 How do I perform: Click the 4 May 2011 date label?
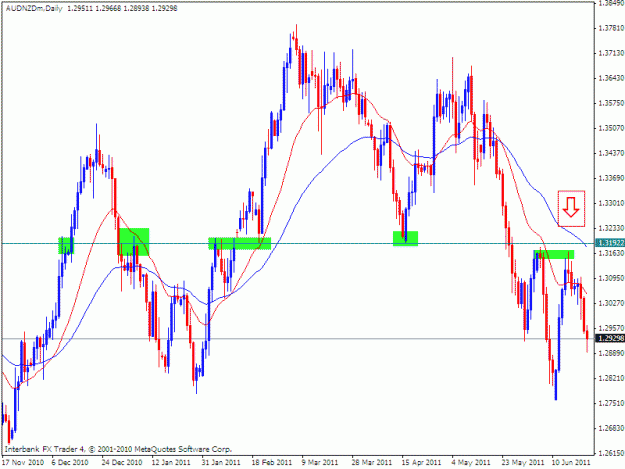(470, 462)
